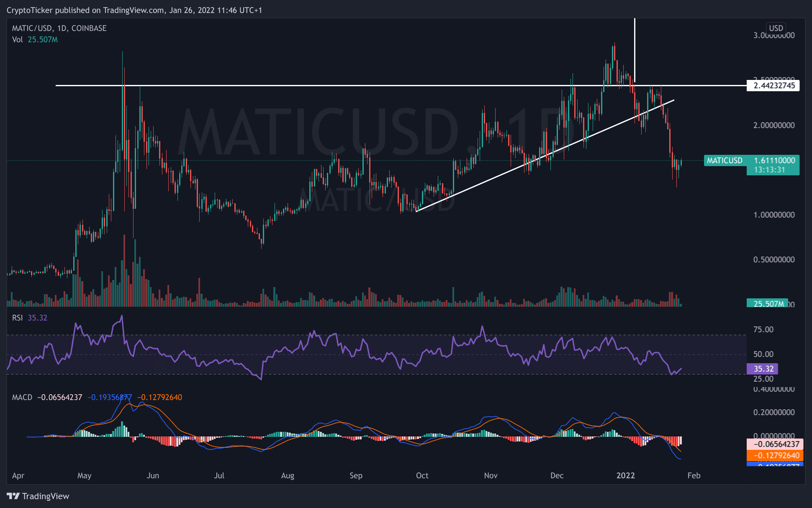
Task: Select the white vertical line near top
Action: point(635,50)
